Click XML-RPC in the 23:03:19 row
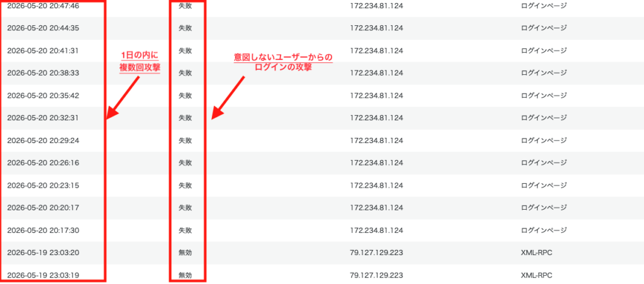This screenshot has width=644, height=284. click(x=536, y=275)
